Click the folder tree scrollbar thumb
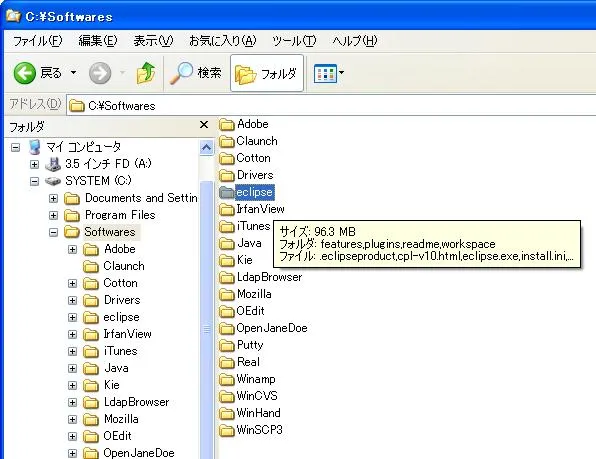Screen dimensions: 596x459 point(206,320)
